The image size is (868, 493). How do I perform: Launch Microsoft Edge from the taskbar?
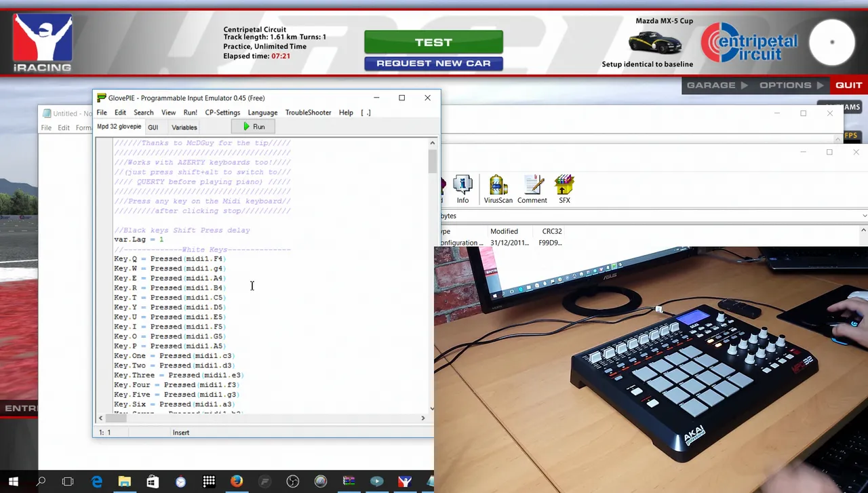tap(96, 481)
